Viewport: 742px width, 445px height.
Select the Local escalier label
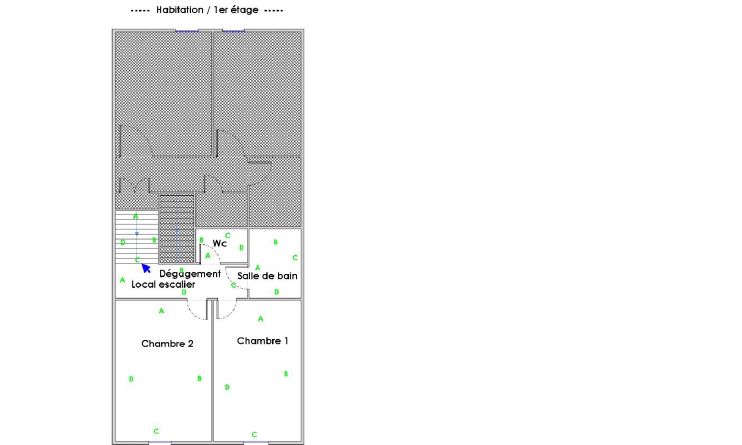tap(163, 285)
